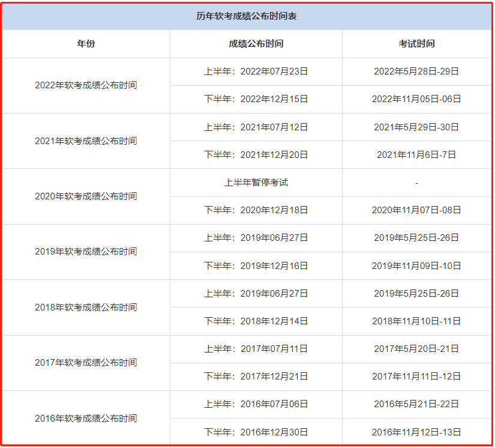Click the cell 上半年：2022年07月23日
Screen dimensions: 495x448
[x=256, y=71]
